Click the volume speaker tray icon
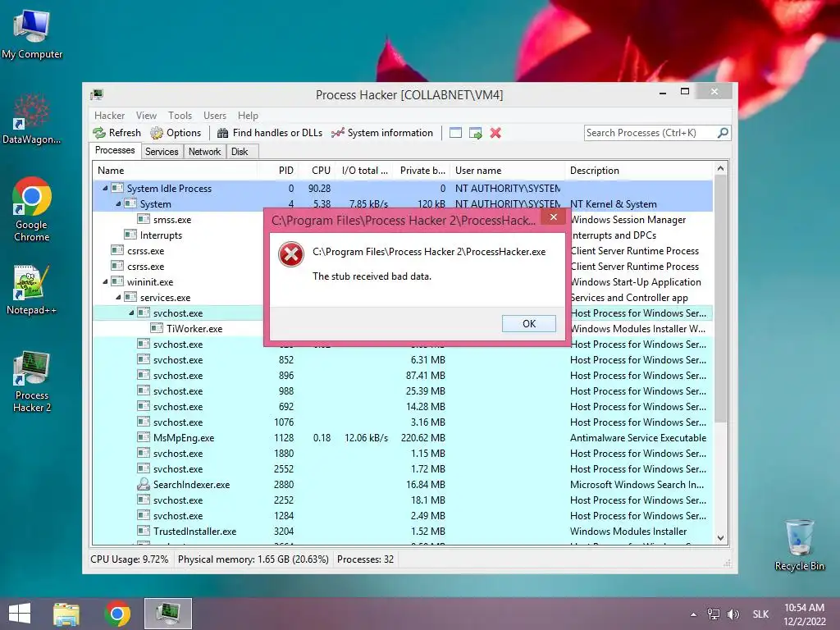 click(733, 614)
